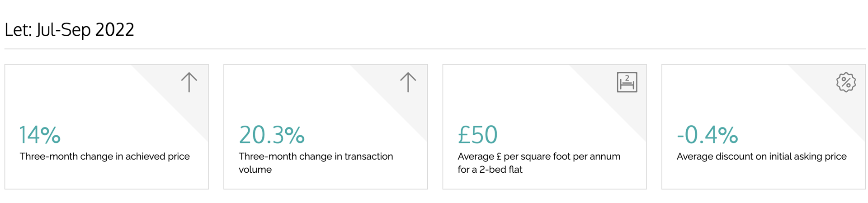Open the asking price discount card

click(x=764, y=127)
